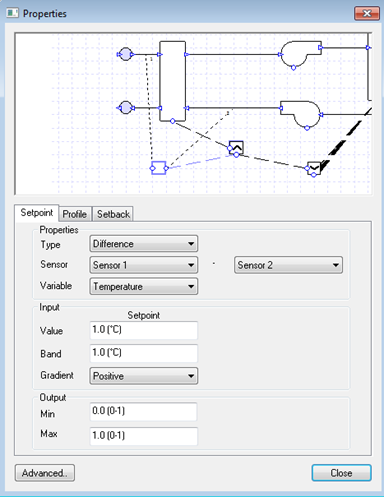The image size is (384, 497).
Task: Switch to the Profile tab
Action: [75, 214]
